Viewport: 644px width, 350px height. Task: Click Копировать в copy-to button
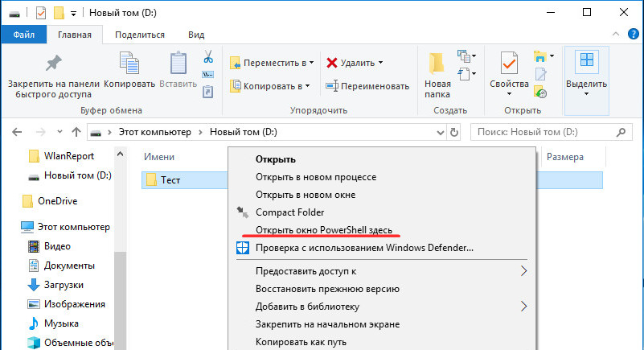point(270,86)
